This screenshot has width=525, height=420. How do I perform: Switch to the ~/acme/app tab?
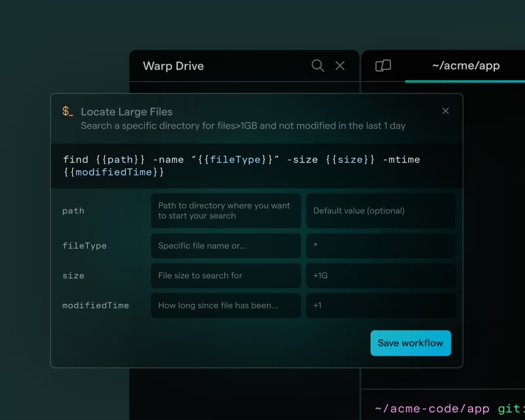pos(466,66)
